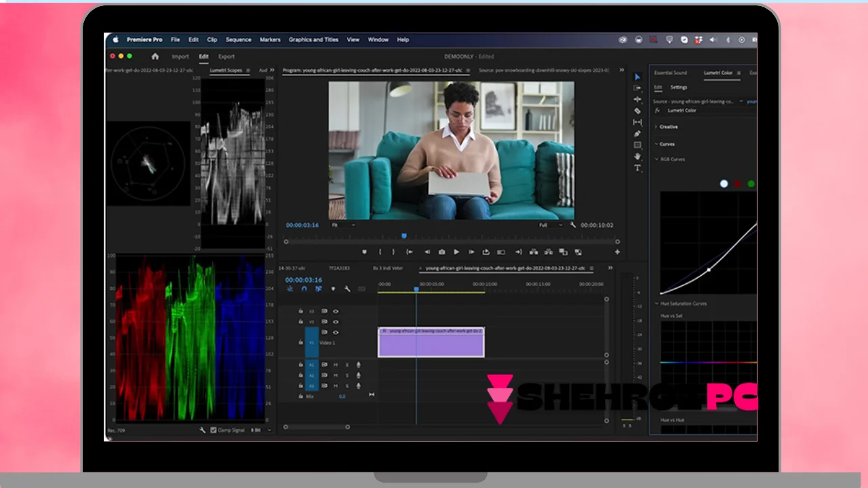Screen dimensions: 868x488
Task: Select the Track Select Forward tool
Action: coord(637,88)
